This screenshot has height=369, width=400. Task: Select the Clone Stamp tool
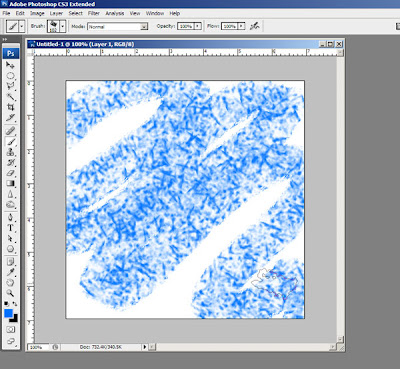pyautogui.click(x=10, y=152)
